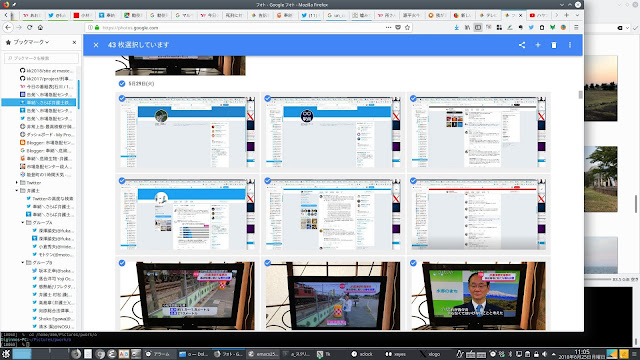Deselect first Twitter screenshot in top row

tap(122, 98)
